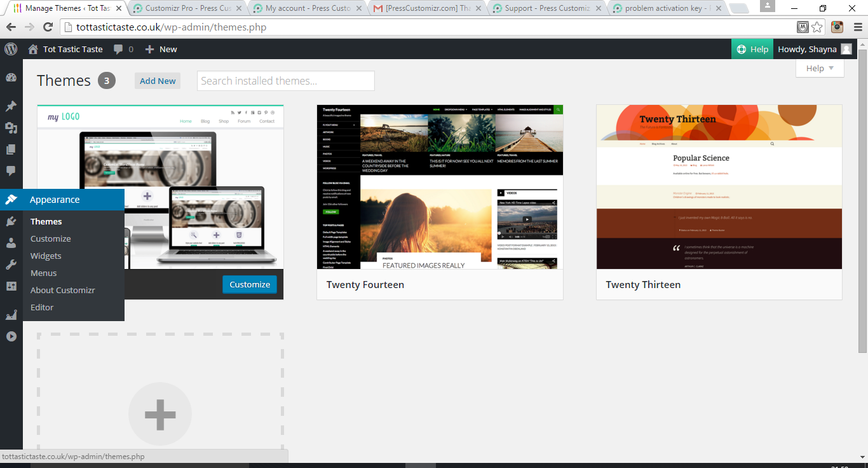Screen dimensions: 868x468
Task: Collapse the admin menu with arrow icon
Action: pos(11,336)
